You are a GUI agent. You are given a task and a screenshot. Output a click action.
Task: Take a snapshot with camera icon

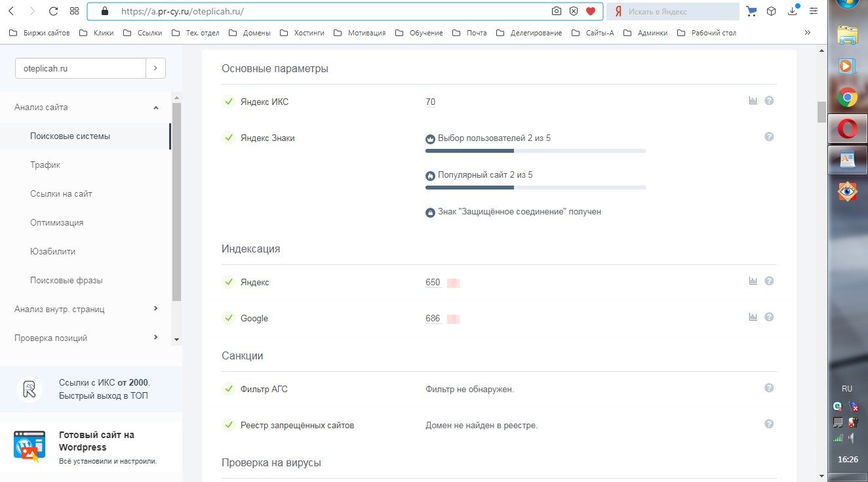click(x=556, y=11)
